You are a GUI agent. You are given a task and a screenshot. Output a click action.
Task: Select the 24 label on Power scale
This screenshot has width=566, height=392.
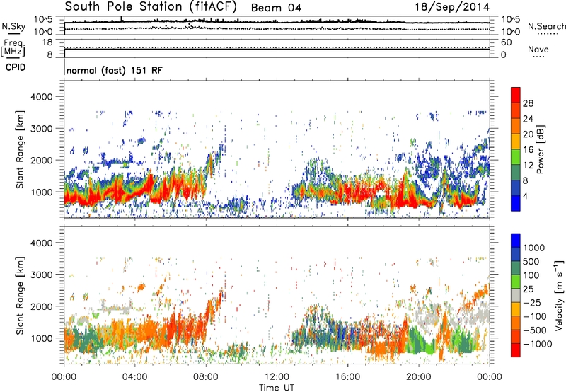click(x=528, y=119)
